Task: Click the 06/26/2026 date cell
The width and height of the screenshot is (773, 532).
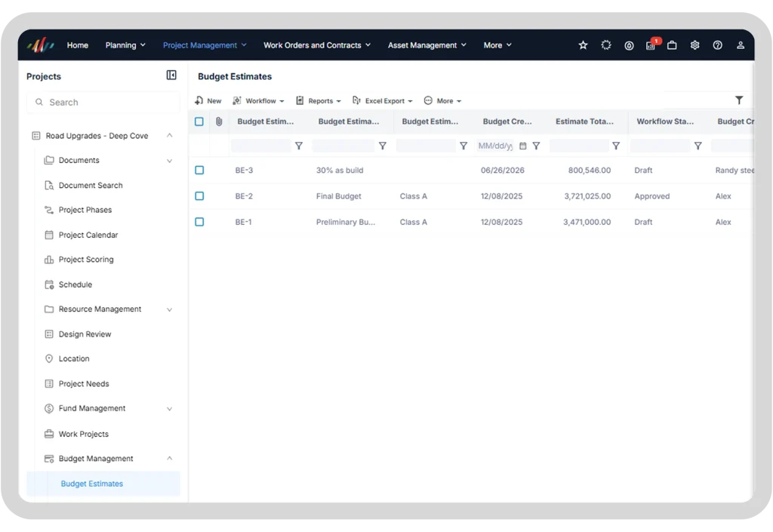Action: click(502, 170)
